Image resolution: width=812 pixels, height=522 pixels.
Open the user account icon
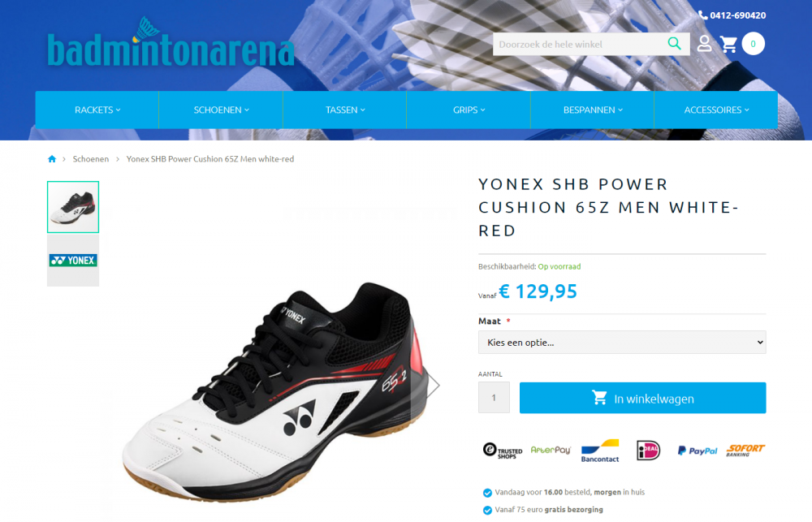point(704,44)
